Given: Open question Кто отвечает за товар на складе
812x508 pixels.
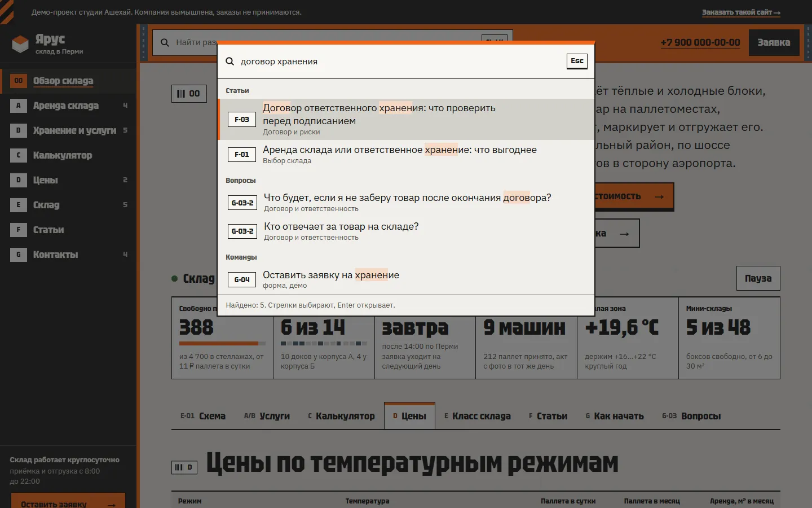Looking at the screenshot, I should (x=406, y=231).
